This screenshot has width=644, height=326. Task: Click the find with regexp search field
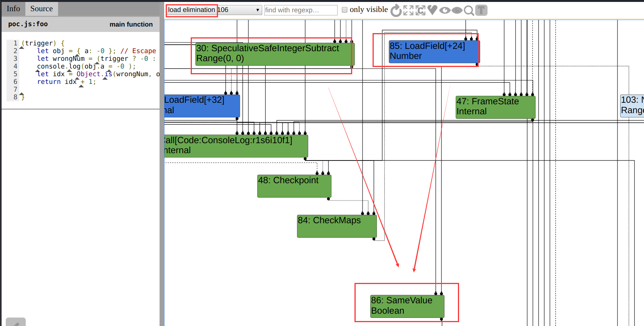300,10
